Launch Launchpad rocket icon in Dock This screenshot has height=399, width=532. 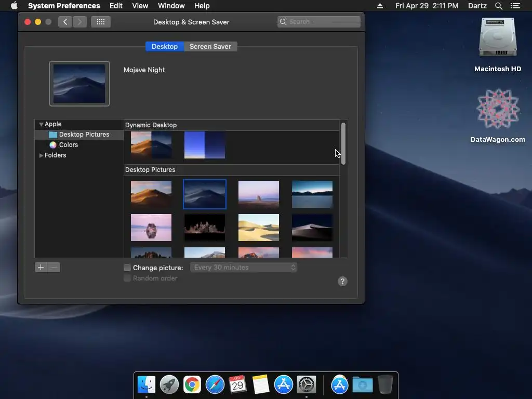tap(169, 385)
